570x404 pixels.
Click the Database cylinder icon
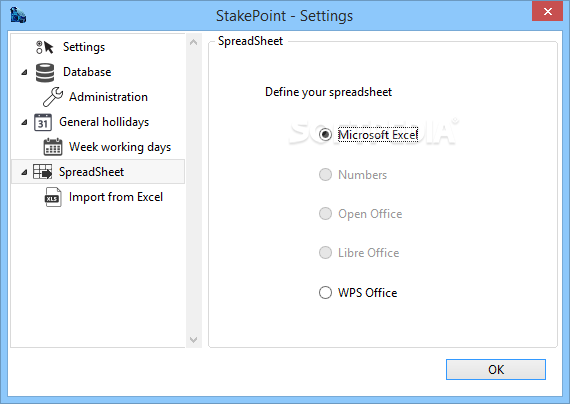coord(45,72)
